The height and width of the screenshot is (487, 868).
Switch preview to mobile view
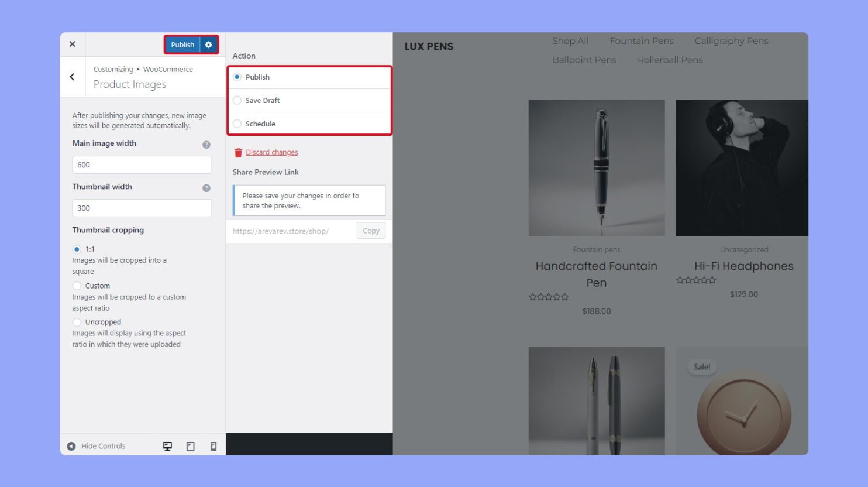pos(213,445)
